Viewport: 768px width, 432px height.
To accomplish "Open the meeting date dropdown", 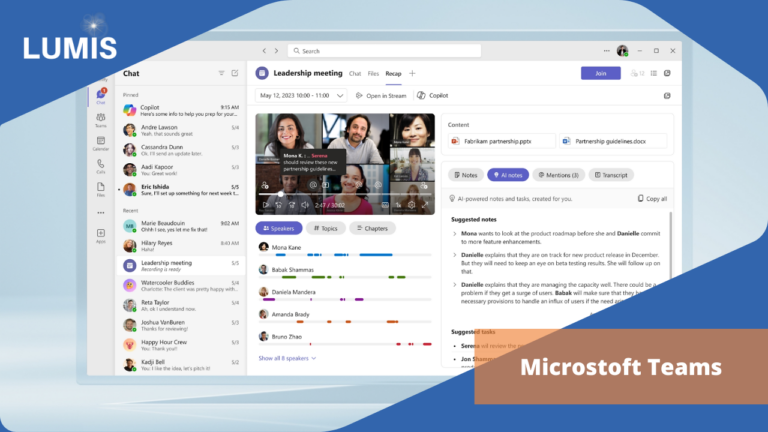I will click(x=301, y=96).
